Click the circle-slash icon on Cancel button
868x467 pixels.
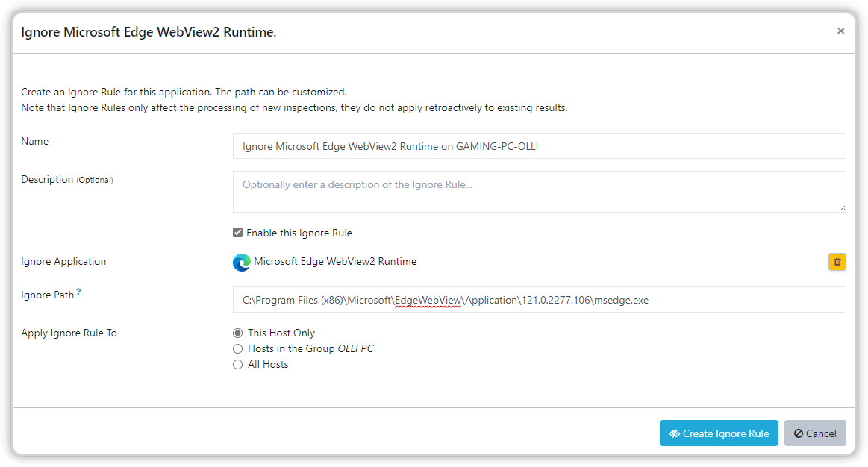(x=799, y=433)
